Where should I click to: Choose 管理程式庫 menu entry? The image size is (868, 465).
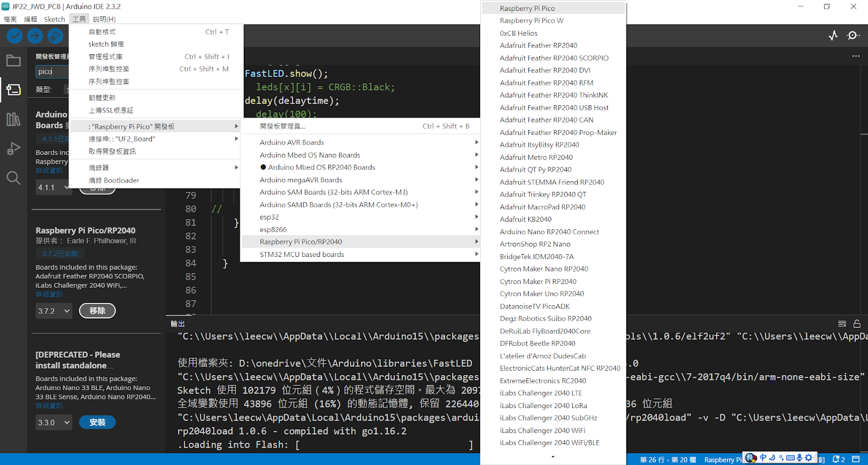click(x=155, y=56)
